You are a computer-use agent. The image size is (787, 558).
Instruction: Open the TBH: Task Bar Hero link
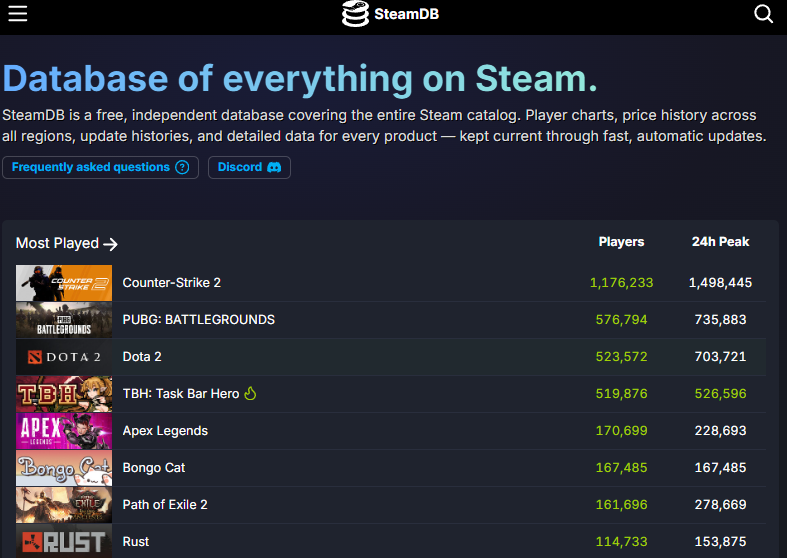181,394
